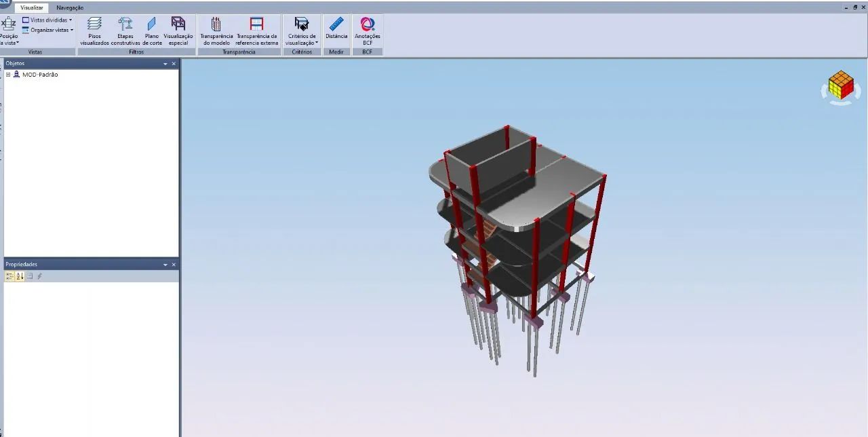The height and width of the screenshot is (437, 868).
Task: Click the 3D view orientation cube
Action: (x=840, y=87)
